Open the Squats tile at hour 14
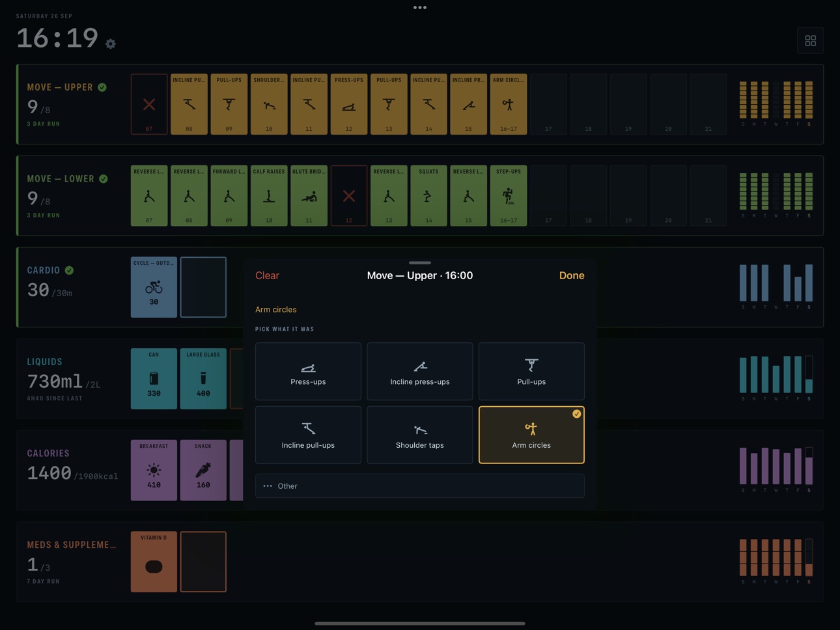 click(x=428, y=196)
